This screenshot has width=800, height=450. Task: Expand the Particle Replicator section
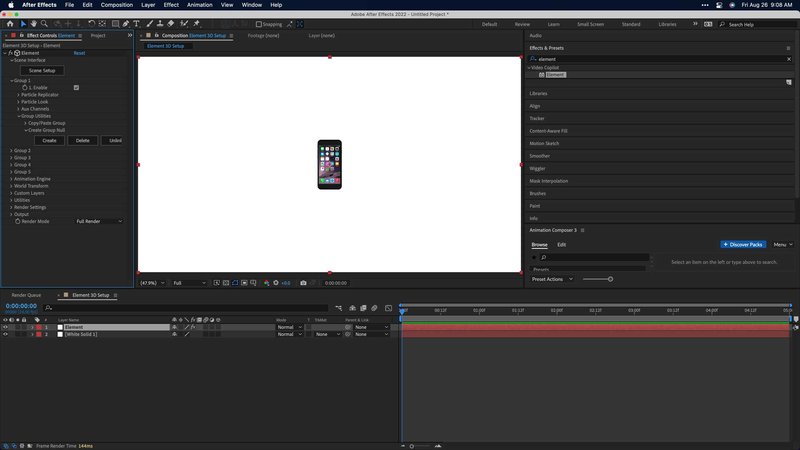(x=19, y=95)
